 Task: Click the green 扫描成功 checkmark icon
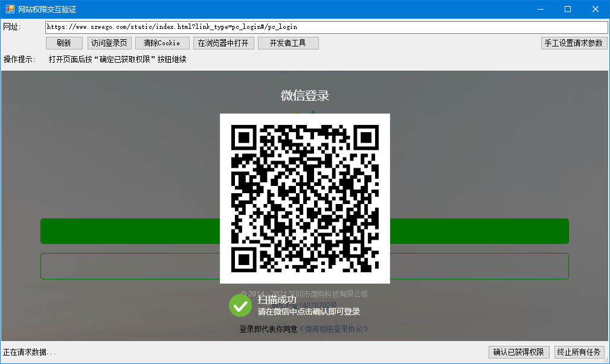coord(240,305)
